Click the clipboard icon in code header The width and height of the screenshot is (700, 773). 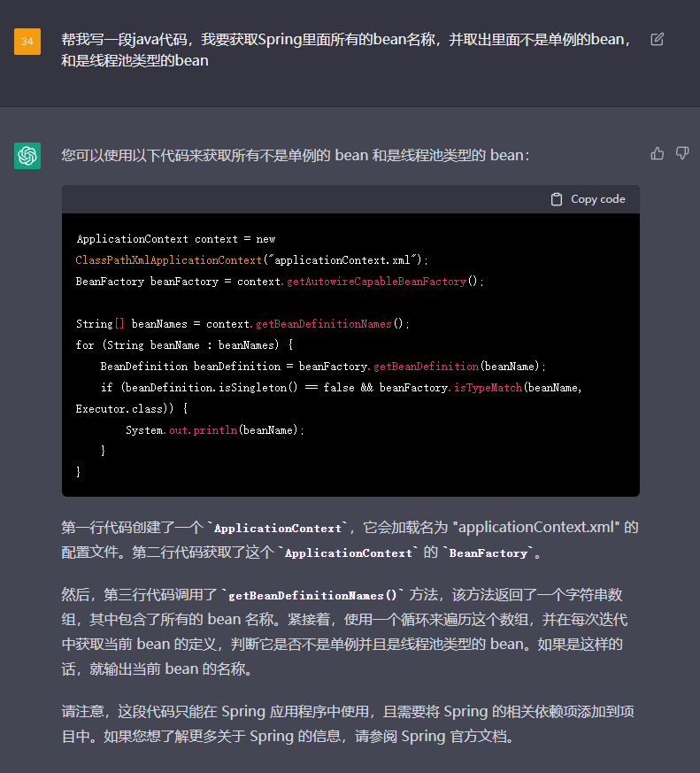(557, 199)
